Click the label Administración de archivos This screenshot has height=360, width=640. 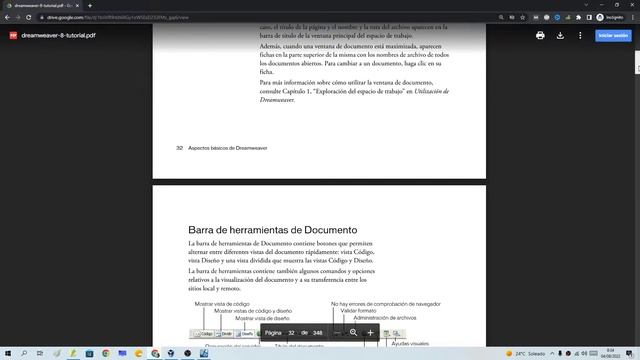point(384,318)
